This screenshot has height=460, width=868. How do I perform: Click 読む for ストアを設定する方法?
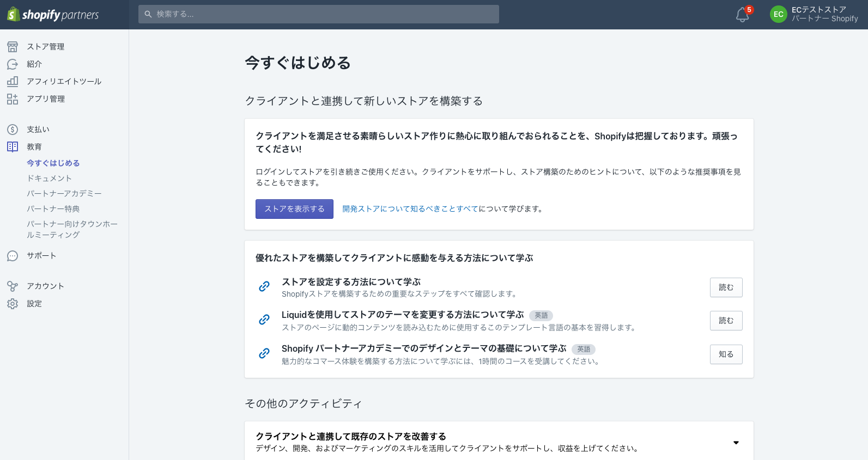point(726,287)
